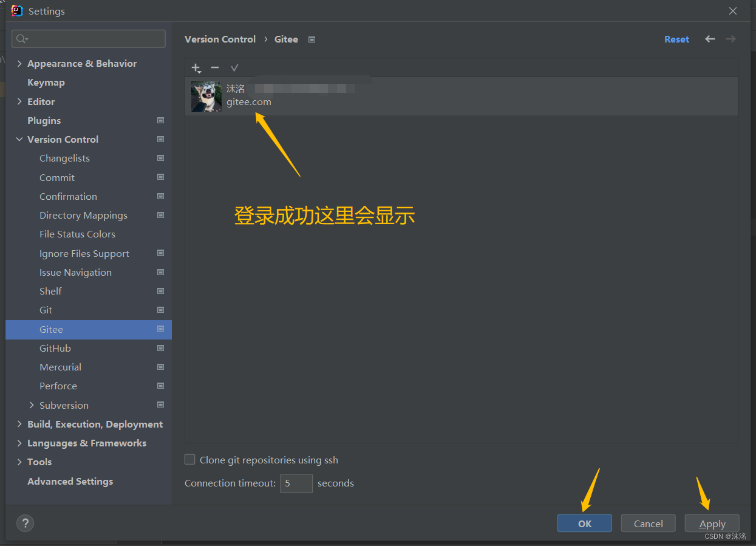
Task: Click the add account plus icon
Action: (196, 68)
